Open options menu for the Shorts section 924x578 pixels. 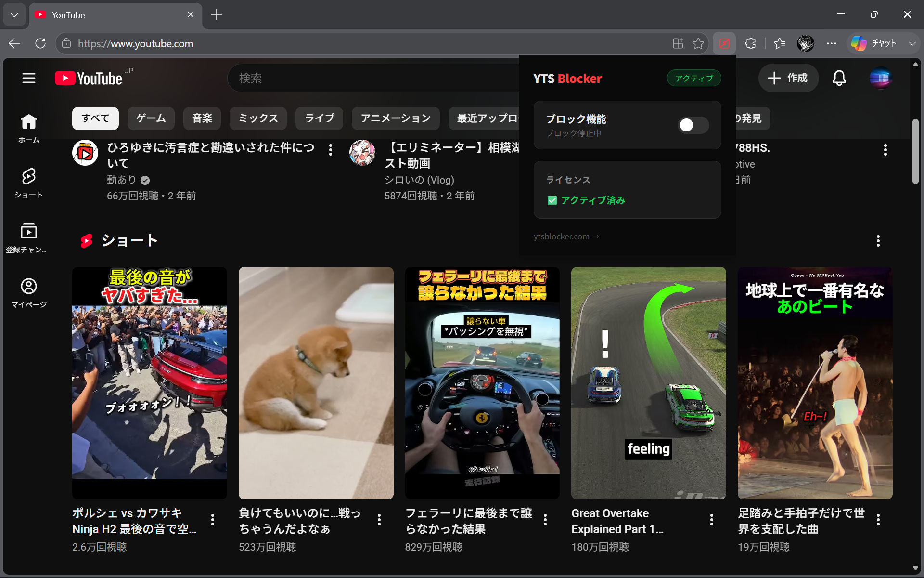tap(878, 241)
